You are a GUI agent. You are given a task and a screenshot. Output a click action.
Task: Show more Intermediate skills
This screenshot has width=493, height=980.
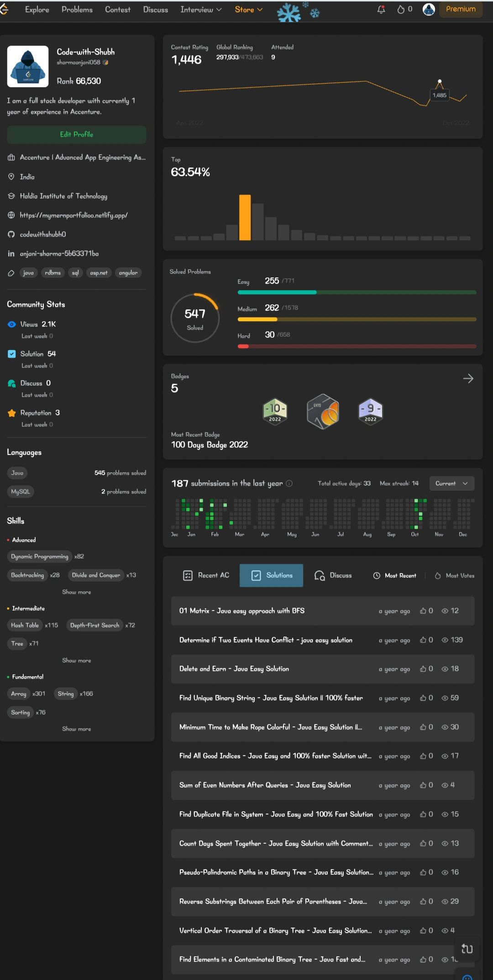point(77,661)
